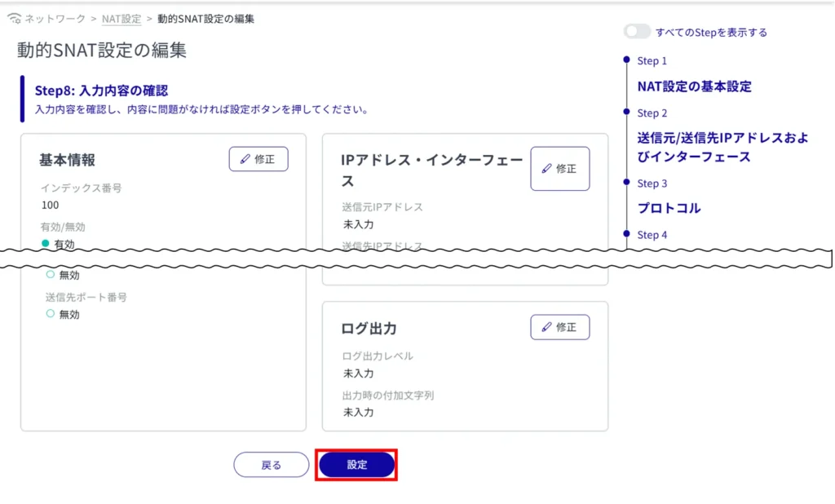
Task: Click the 無効 indicator below 送信先ポート番号
Action: pos(51,313)
